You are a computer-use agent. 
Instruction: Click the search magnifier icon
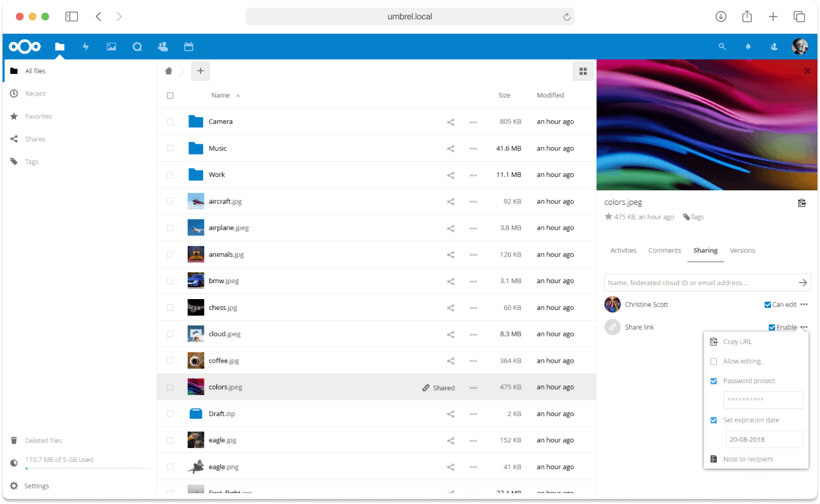click(722, 46)
